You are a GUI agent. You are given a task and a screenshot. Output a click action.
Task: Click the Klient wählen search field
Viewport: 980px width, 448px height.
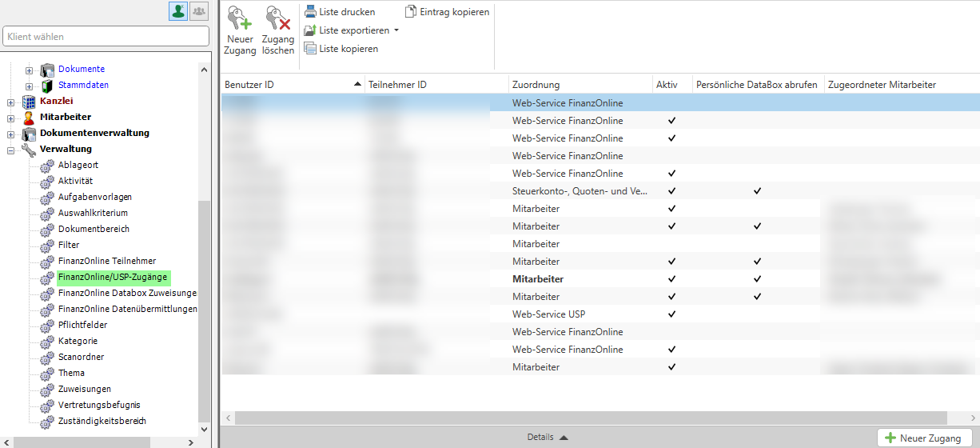click(106, 37)
